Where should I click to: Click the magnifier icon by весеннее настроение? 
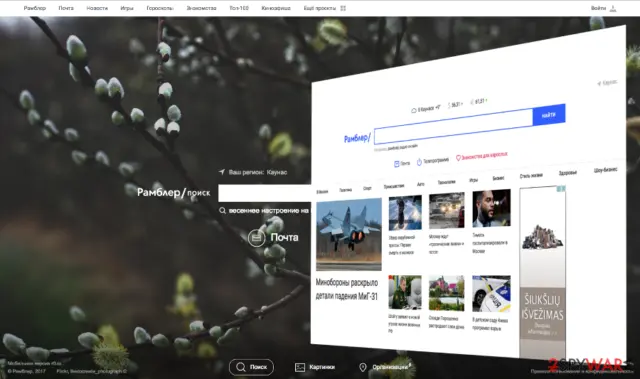(x=222, y=211)
